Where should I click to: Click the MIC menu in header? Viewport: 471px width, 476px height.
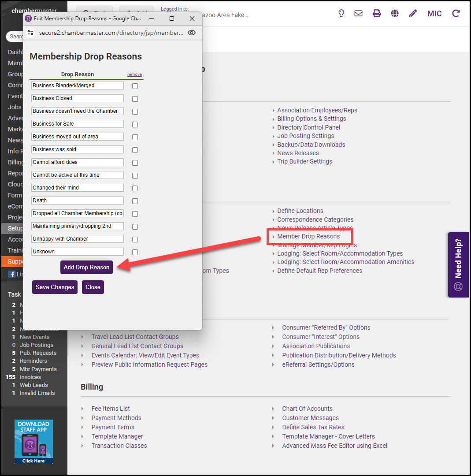434,14
